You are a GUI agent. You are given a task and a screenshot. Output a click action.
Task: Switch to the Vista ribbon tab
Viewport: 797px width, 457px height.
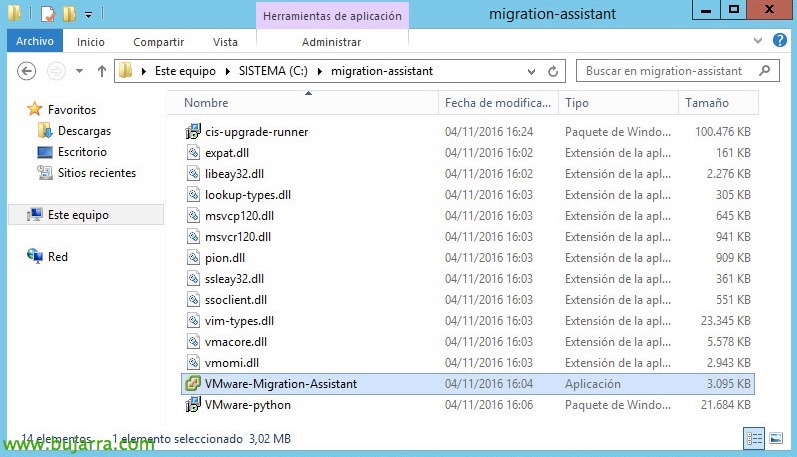click(x=225, y=42)
